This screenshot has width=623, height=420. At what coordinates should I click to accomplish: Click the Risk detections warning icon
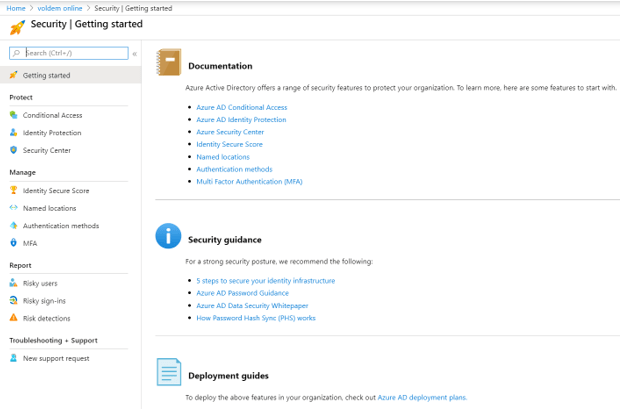tap(13, 318)
